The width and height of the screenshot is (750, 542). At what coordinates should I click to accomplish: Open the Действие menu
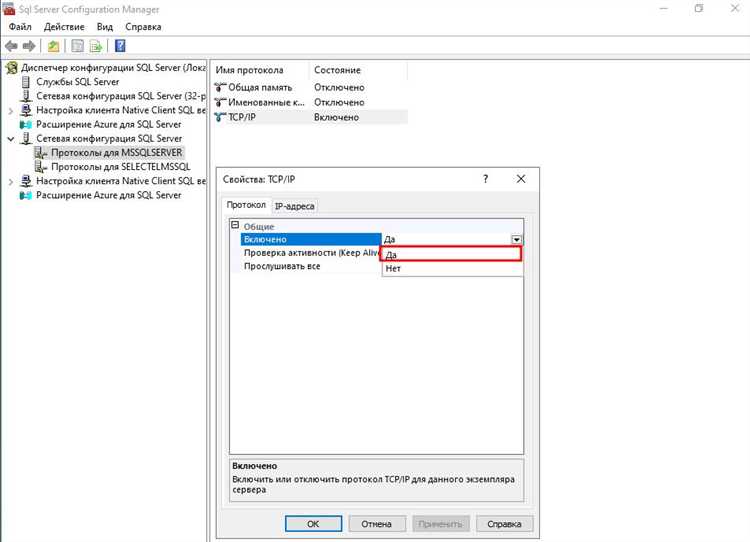tap(64, 26)
